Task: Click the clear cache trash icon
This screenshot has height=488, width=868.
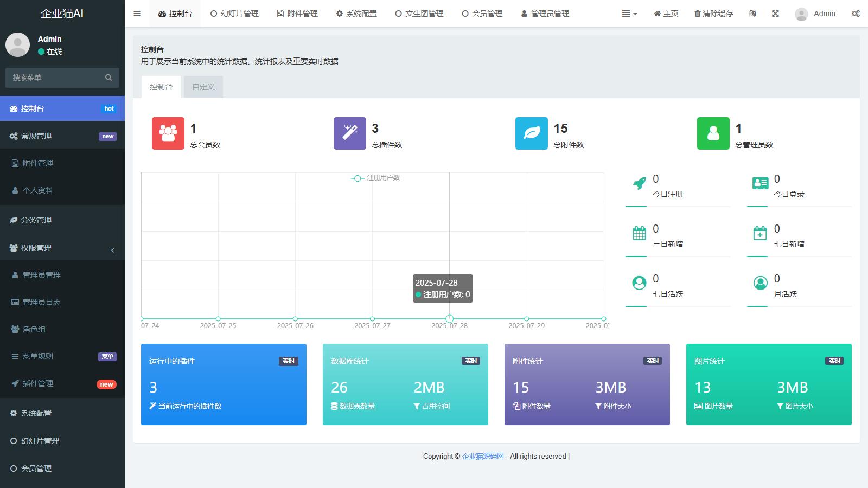Action: click(x=697, y=14)
